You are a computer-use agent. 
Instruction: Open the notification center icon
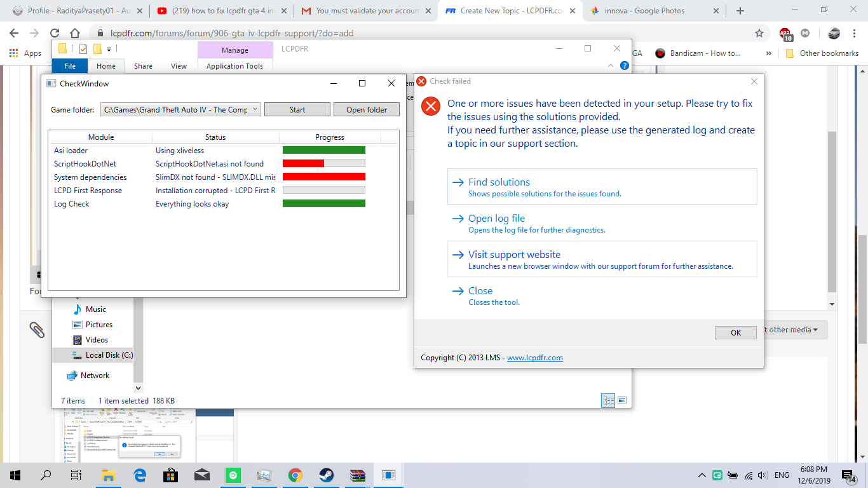point(849,475)
